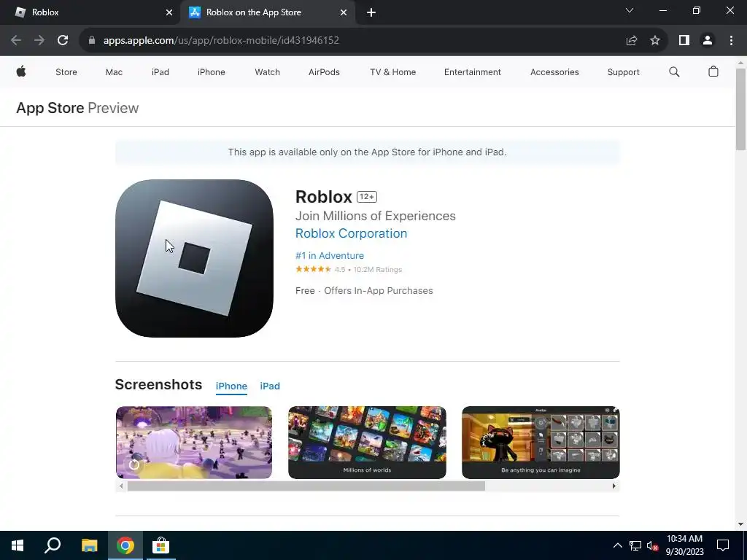Viewport: 747px width, 560px height.
Task: Click the browser address bar URL
Action: [x=221, y=41]
